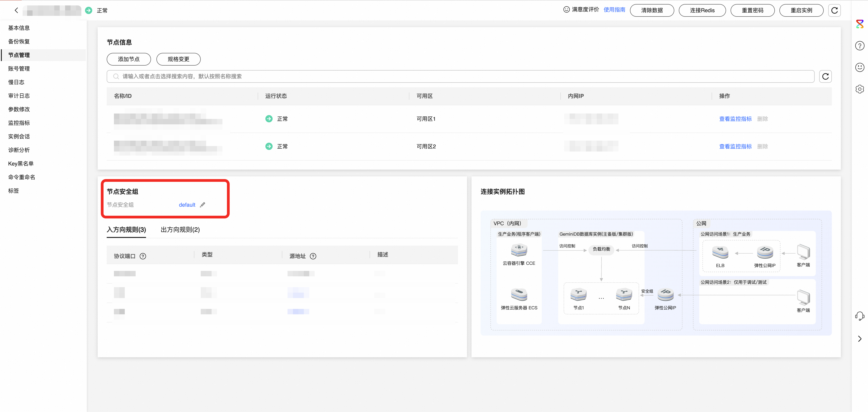The image size is (868, 412).
Task: Show help tooltip for 源地址 column
Action: click(x=313, y=256)
